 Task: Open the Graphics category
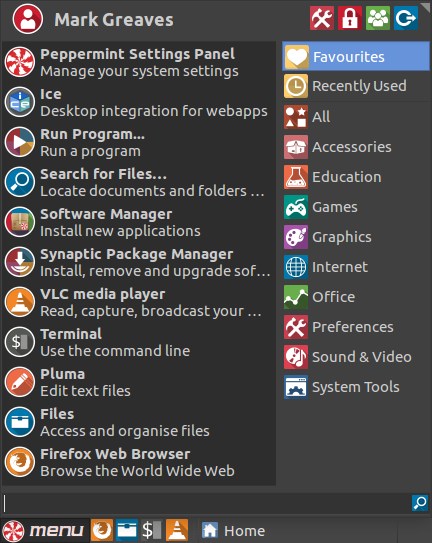point(356,237)
